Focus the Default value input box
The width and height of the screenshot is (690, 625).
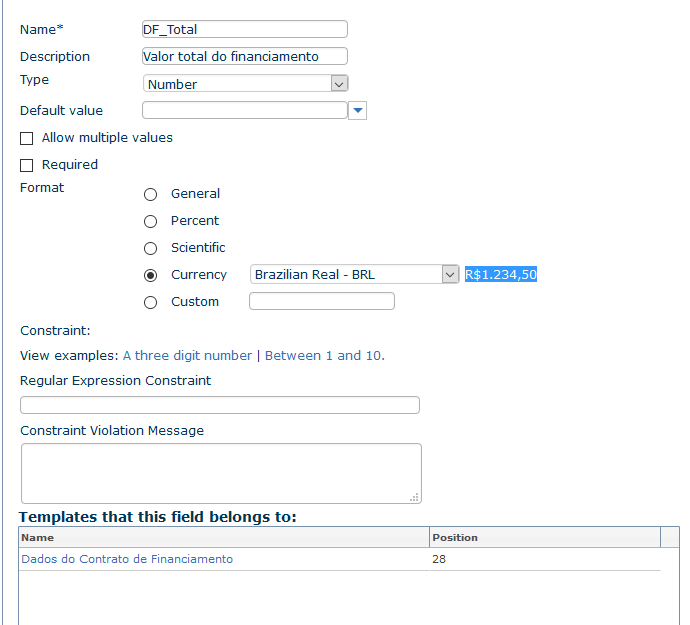pyautogui.click(x=245, y=110)
